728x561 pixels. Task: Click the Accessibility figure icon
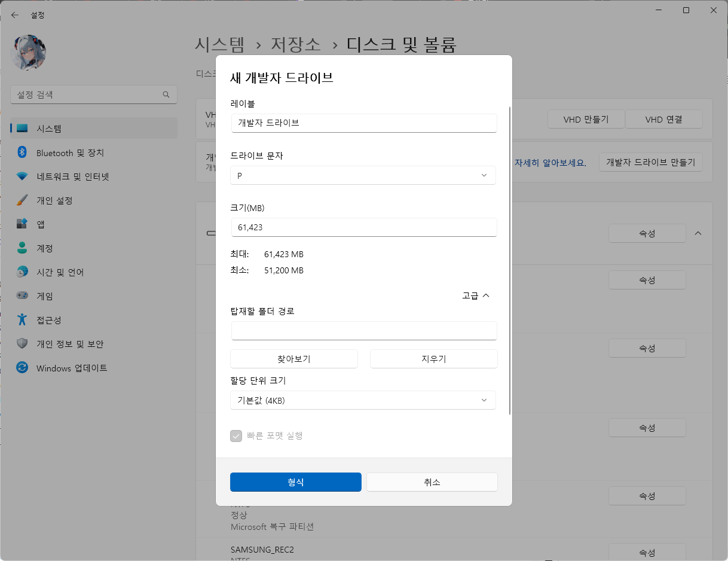click(x=22, y=320)
